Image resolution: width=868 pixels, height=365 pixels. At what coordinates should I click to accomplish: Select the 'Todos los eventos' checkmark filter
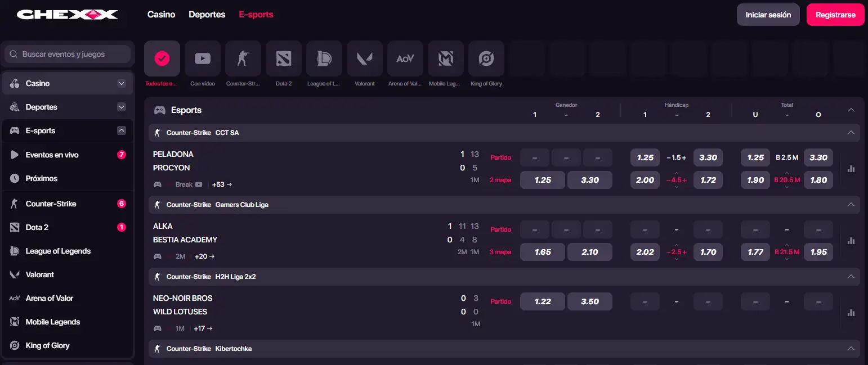[162, 58]
